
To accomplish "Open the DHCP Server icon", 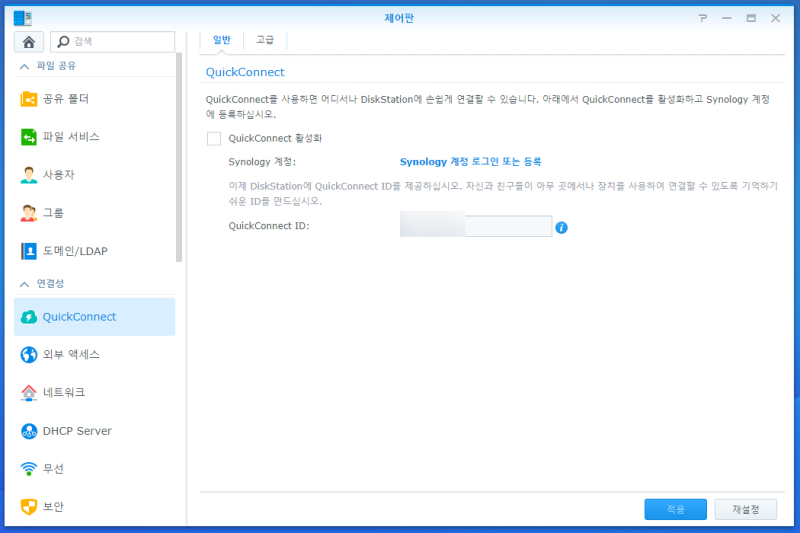I will click(29, 431).
